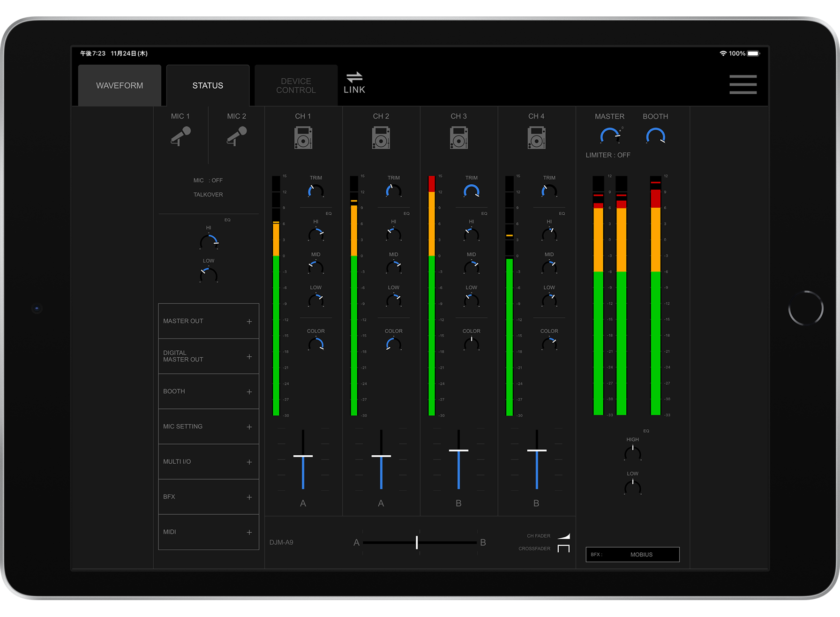The image size is (840, 617).
Task: Click the CH 4 deck icon
Action: click(536, 138)
